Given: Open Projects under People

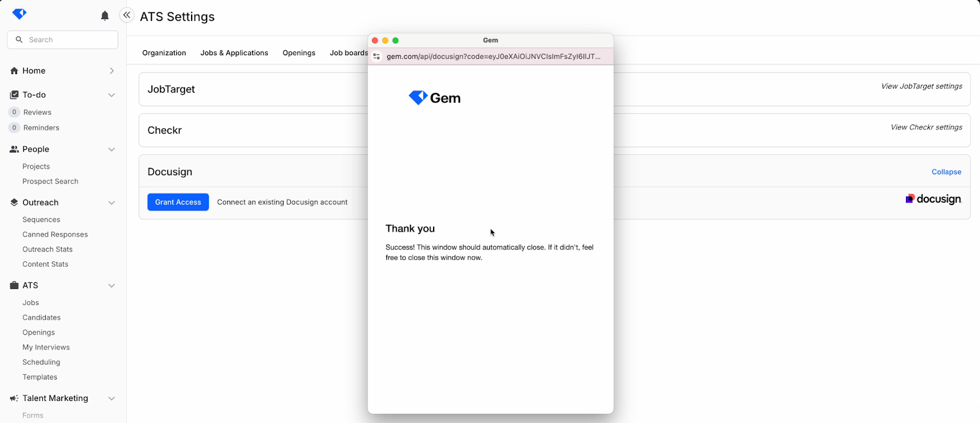Looking at the screenshot, I should (x=36, y=167).
